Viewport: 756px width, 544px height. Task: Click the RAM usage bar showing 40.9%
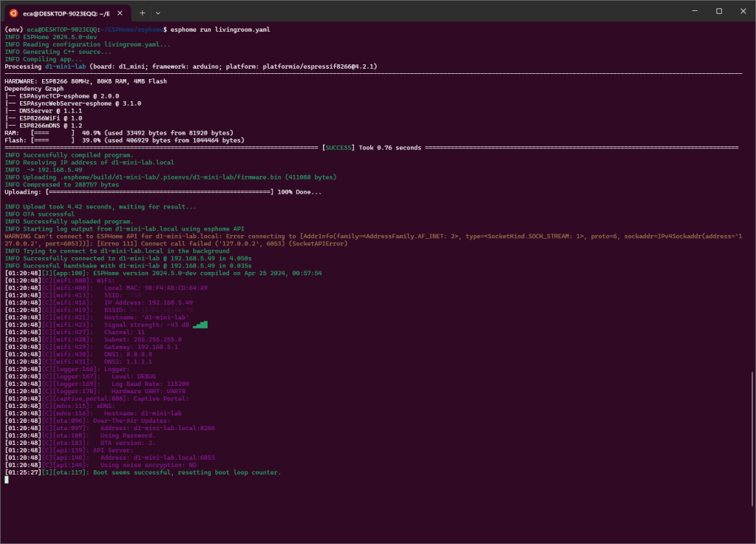[52, 133]
